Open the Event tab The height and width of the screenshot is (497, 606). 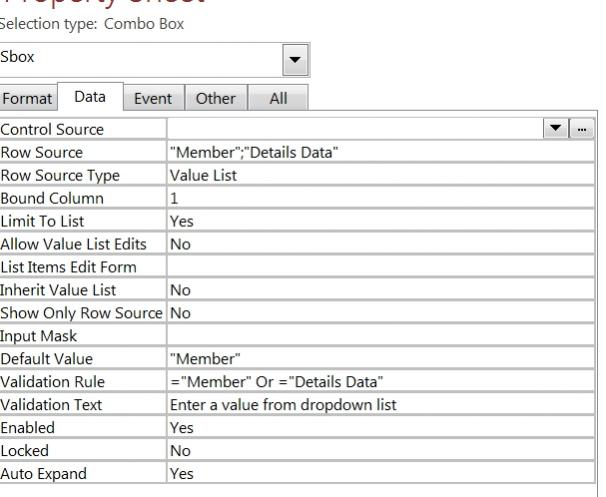155,99
